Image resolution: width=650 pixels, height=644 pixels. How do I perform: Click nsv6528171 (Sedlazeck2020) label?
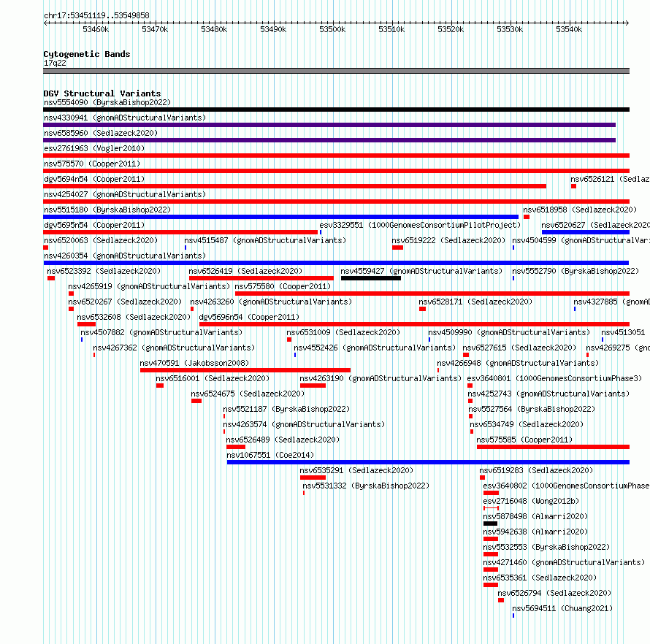475,302
